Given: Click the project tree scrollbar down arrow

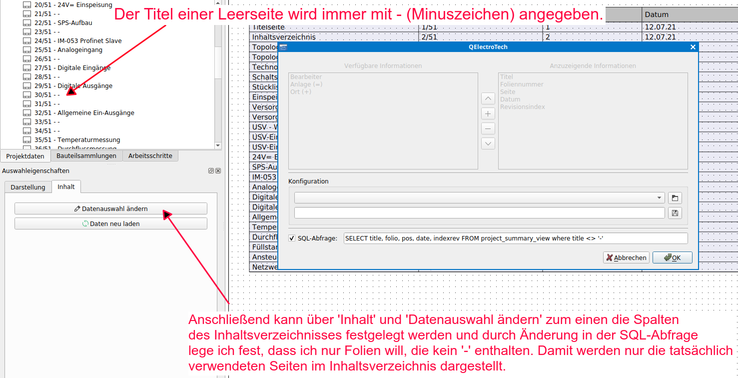Looking at the screenshot, I should 217,145.
